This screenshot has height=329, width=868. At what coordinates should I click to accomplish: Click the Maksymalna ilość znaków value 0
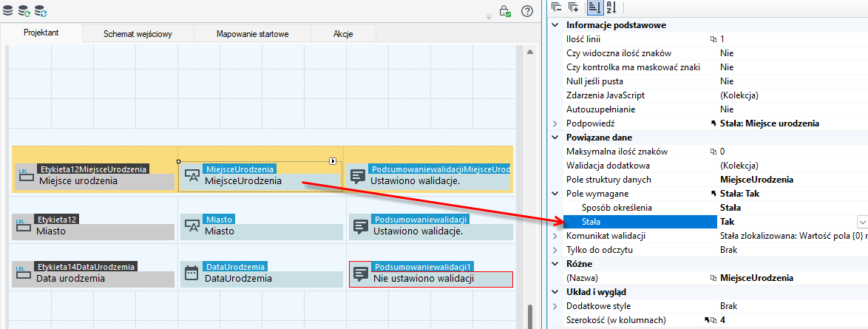(723, 152)
